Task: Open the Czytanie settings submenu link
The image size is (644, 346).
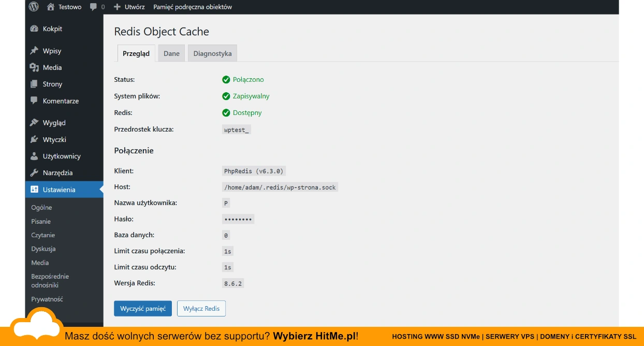Action: click(x=43, y=235)
